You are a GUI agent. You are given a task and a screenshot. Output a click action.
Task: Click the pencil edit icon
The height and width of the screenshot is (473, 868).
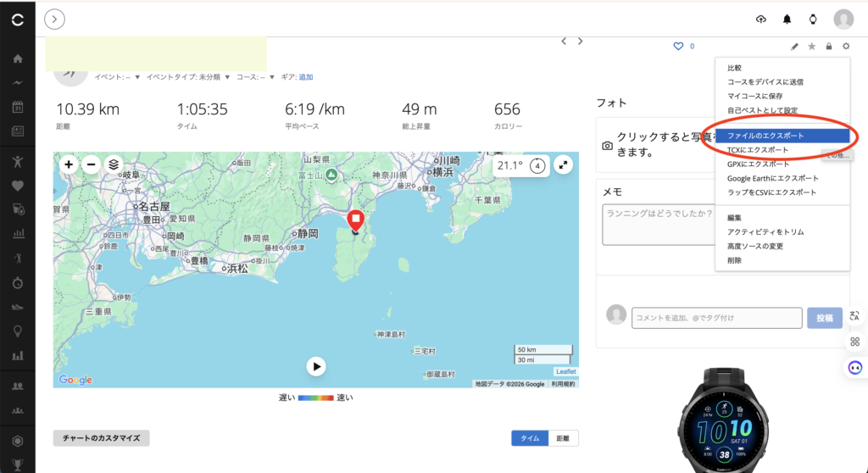pyautogui.click(x=794, y=47)
